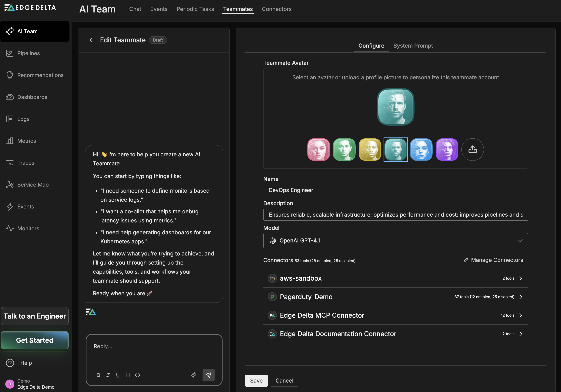Expand the Pagerduty-Demo connector
This screenshot has height=392, width=561.
click(x=521, y=297)
